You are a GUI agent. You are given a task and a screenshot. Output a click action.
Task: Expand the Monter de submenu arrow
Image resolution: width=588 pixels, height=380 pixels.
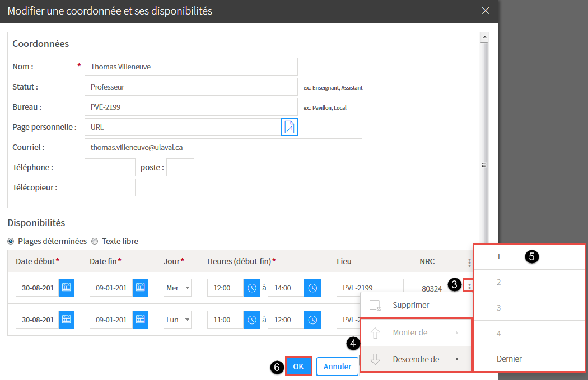click(x=457, y=332)
